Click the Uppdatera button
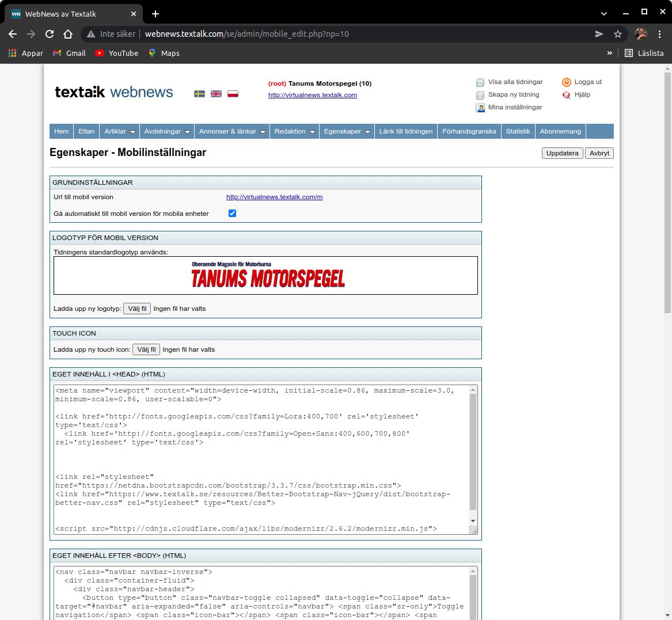This screenshot has height=620, width=672. (x=562, y=153)
